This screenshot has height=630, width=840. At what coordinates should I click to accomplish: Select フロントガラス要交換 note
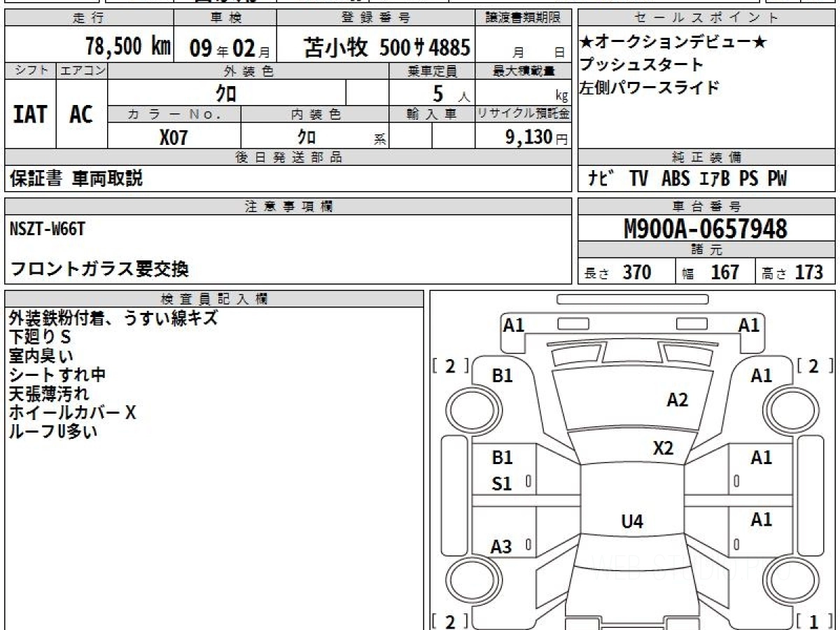(x=99, y=268)
